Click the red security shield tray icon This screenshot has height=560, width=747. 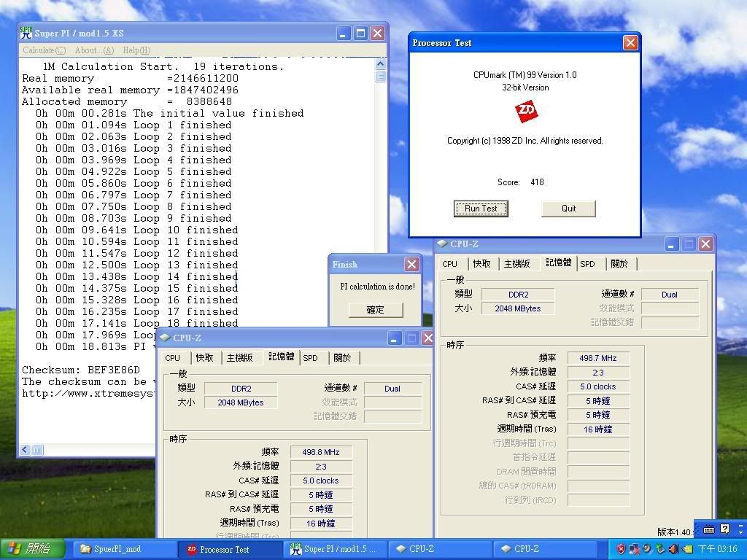click(621, 549)
